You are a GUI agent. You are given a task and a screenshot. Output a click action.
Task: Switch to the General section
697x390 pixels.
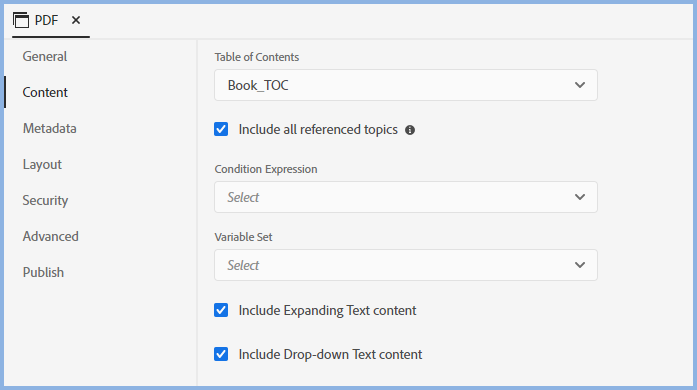click(45, 56)
